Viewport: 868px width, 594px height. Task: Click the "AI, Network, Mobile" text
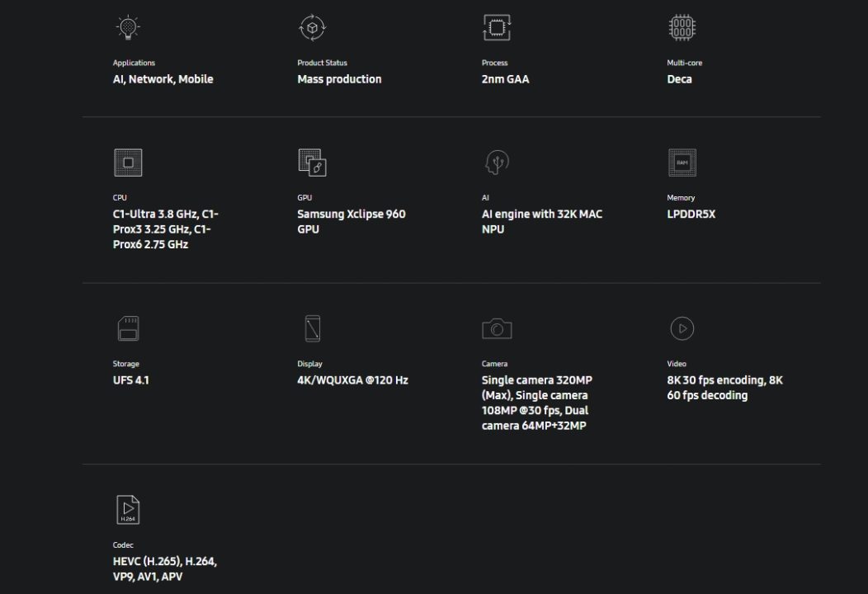163,79
